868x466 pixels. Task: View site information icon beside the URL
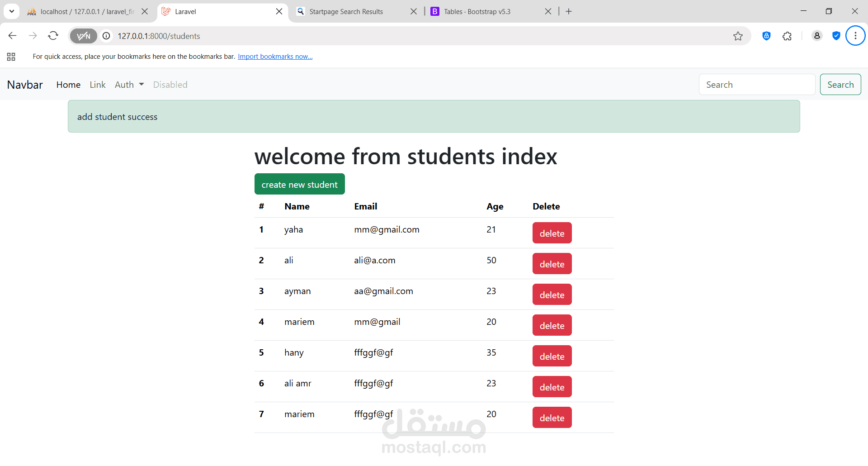(106, 36)
